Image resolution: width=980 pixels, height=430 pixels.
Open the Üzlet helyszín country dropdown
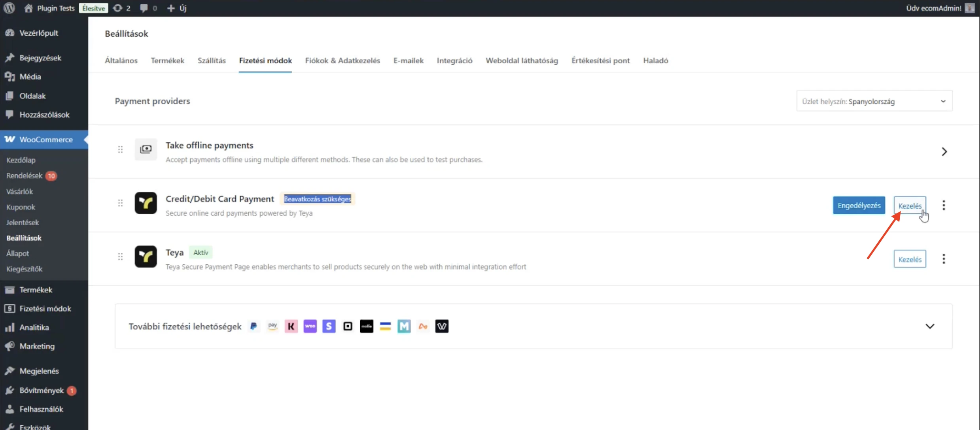[x=874, y=101]
